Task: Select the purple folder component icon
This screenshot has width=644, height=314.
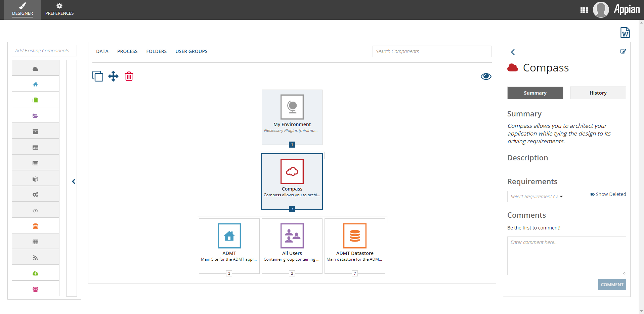Action: (x=35, y=115)
